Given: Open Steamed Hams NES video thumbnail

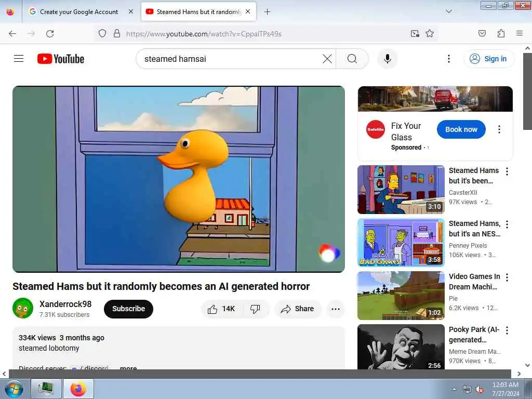Looking at the screenshot, I should (401, 243).
